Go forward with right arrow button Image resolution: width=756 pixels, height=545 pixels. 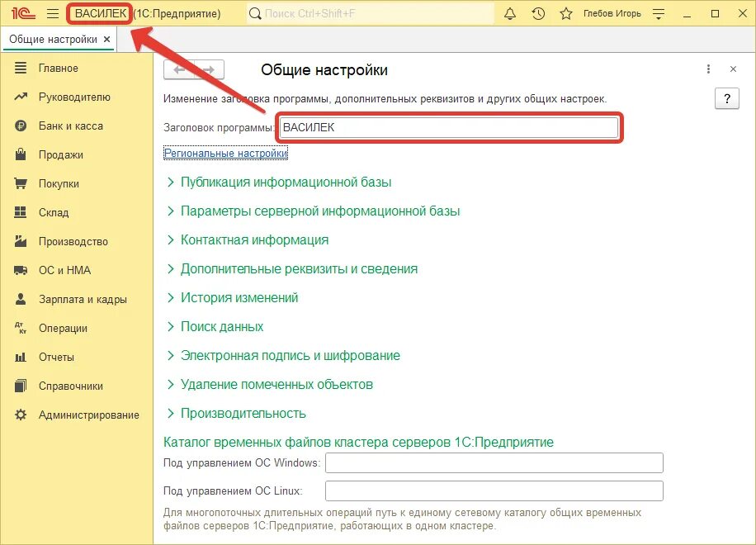(209, 70)
